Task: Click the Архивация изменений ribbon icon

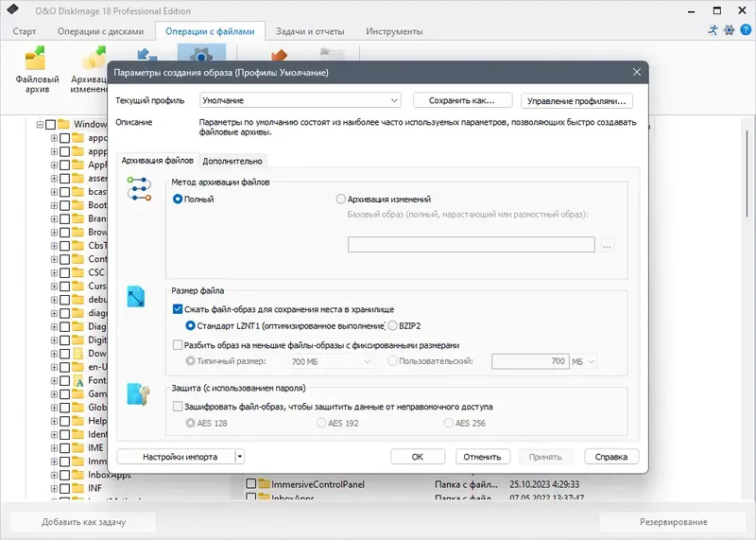Action: pos(94,59)
